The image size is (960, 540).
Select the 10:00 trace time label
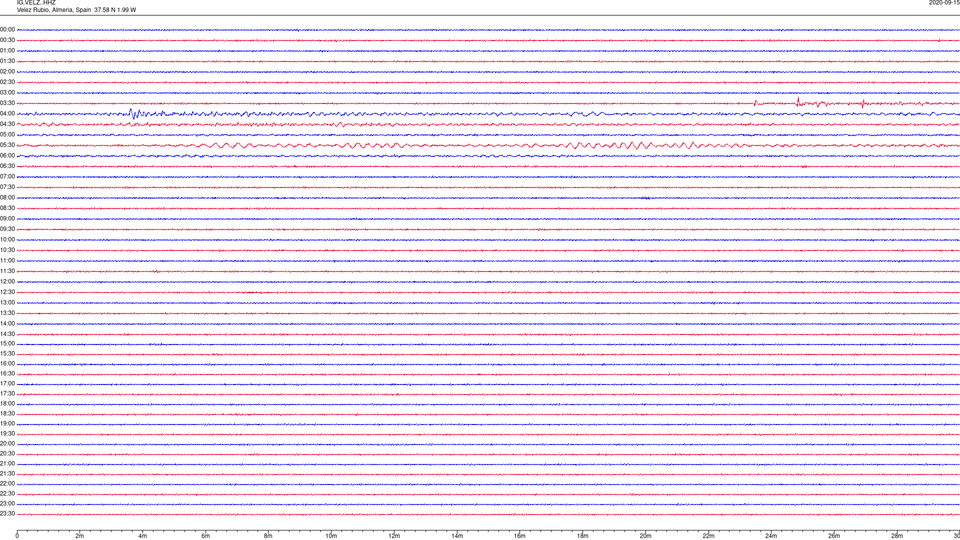[7, 239]
